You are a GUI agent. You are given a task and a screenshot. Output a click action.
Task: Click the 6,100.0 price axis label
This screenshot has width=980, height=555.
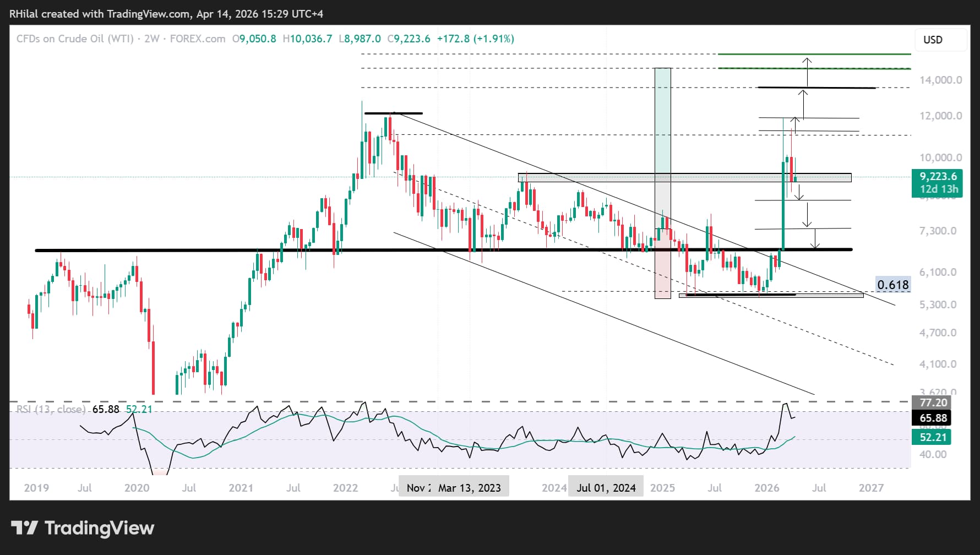tap(938, 272)
